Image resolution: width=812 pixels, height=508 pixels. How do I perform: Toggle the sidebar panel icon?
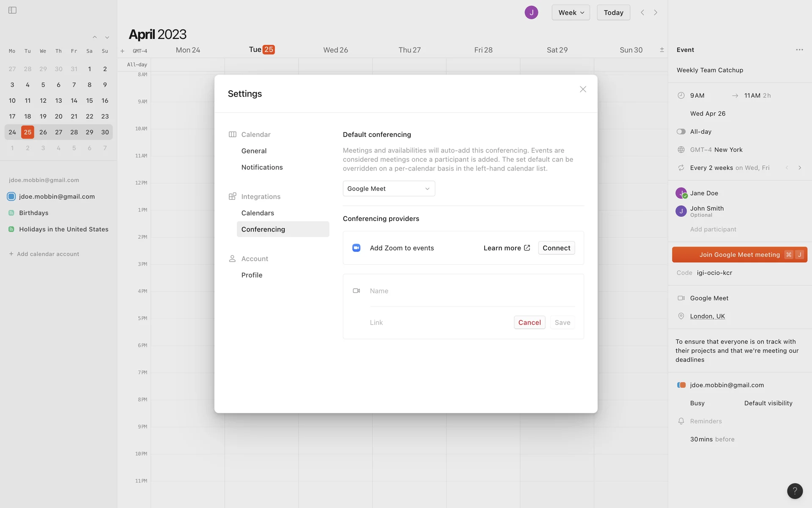(12, 10)
